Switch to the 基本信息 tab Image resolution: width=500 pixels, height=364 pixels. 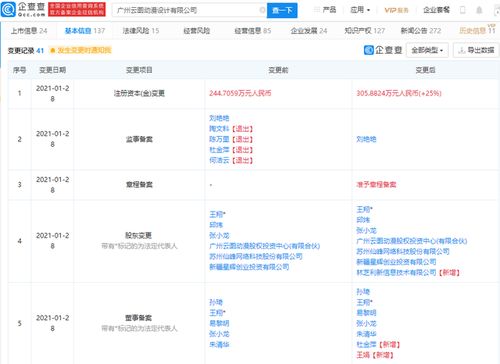click(x=85, y=31)
